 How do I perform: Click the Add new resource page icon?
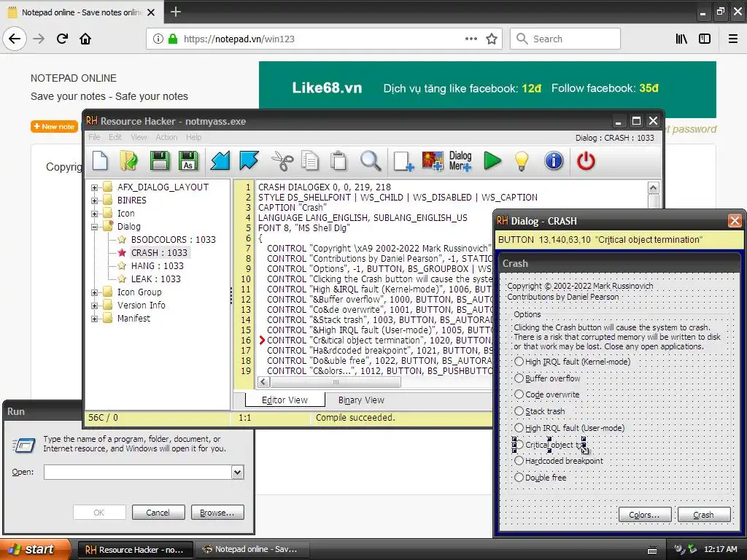403,161
